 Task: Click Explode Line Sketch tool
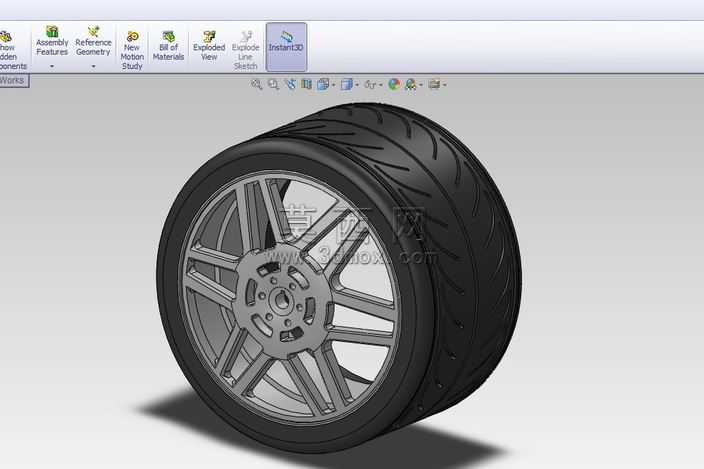point(245,50)
